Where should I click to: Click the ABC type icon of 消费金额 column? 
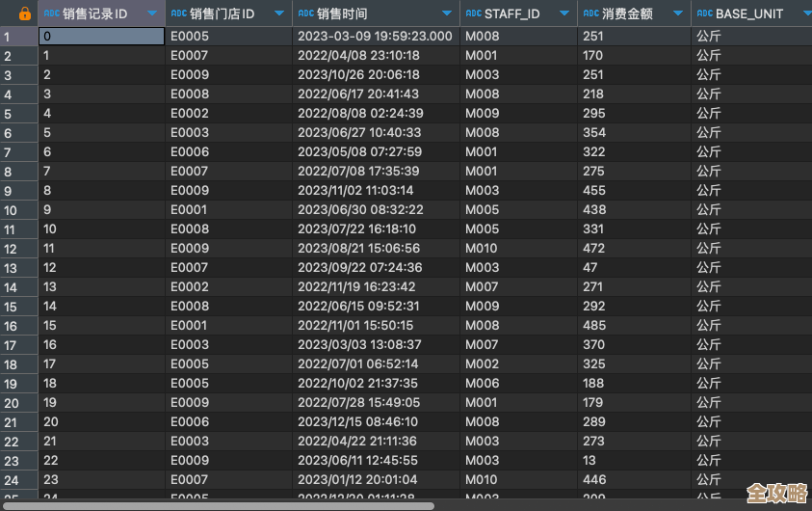tap(590, 13)
